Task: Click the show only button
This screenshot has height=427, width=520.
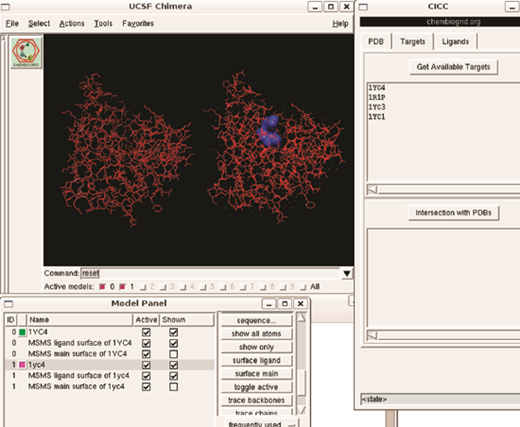Action: (256, 347)
